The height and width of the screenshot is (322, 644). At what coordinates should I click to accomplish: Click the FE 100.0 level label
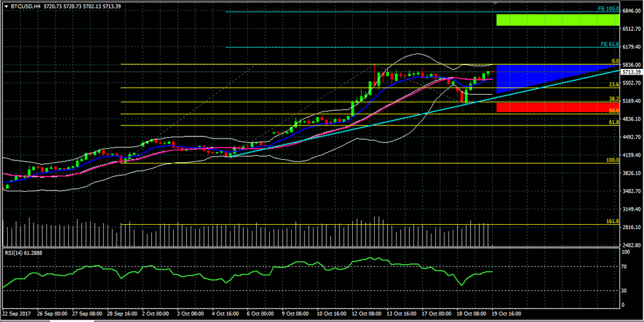click(x=609, y=9)
